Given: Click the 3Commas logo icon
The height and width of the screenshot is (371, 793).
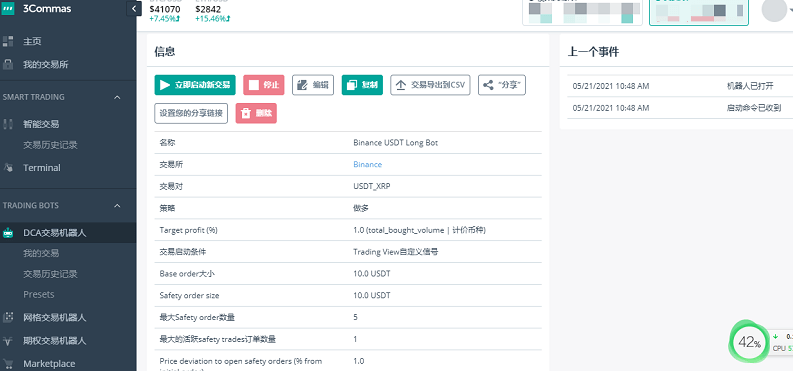Looking at the screenshot, I should pos(8,9).
